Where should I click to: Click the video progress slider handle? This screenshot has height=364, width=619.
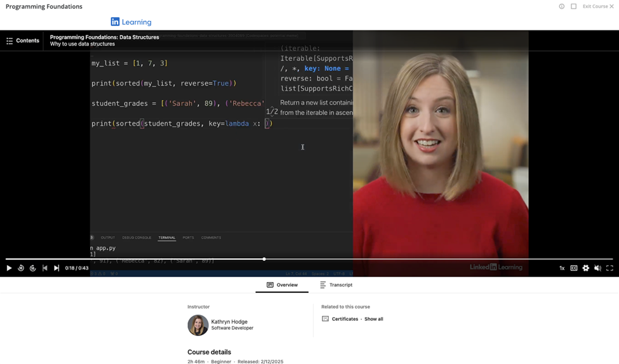click(x=264, y=259)
